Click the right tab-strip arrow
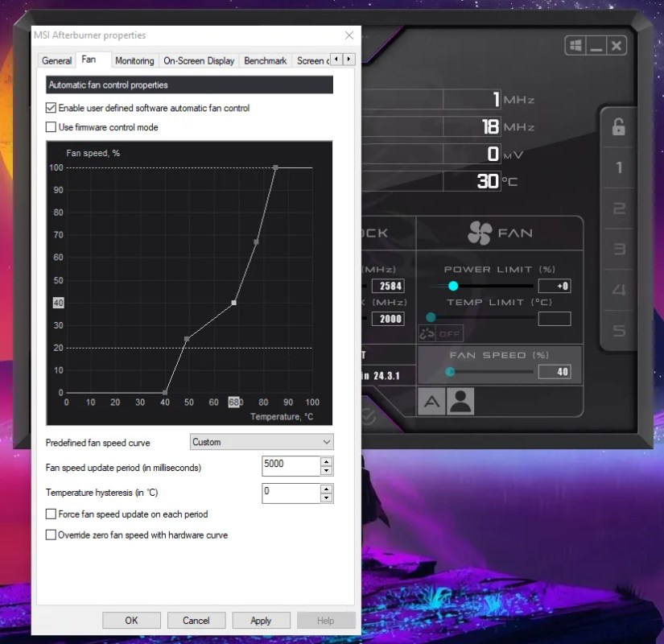The height and width of the screenshot is (644, 664). [x=349, y=60]
